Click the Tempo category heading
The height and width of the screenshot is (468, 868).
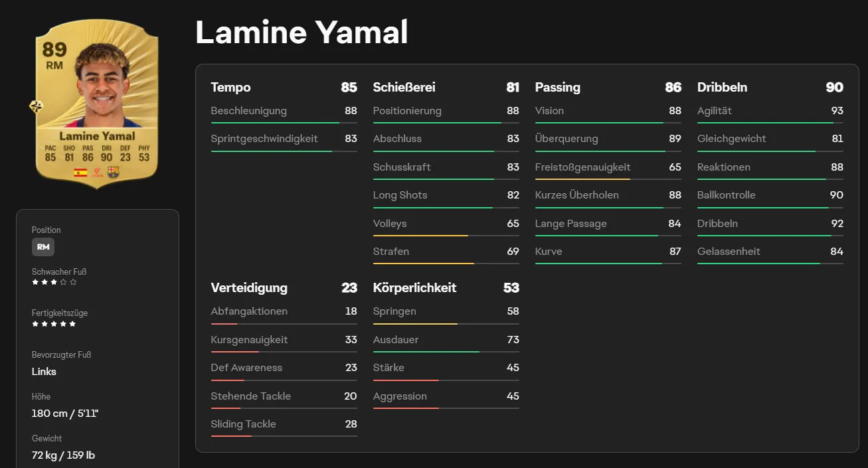point(230,87)
